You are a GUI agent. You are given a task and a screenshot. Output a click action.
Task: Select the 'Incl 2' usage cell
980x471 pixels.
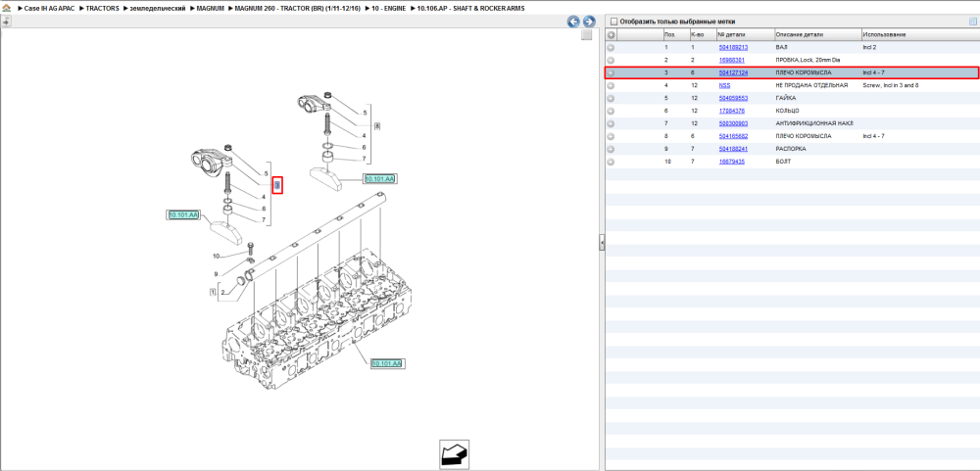(x=869, y=47)
